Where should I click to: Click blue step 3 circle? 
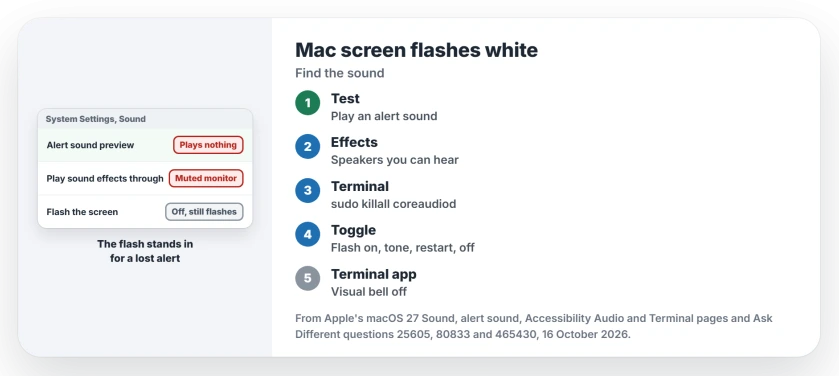tap(308, 190)
